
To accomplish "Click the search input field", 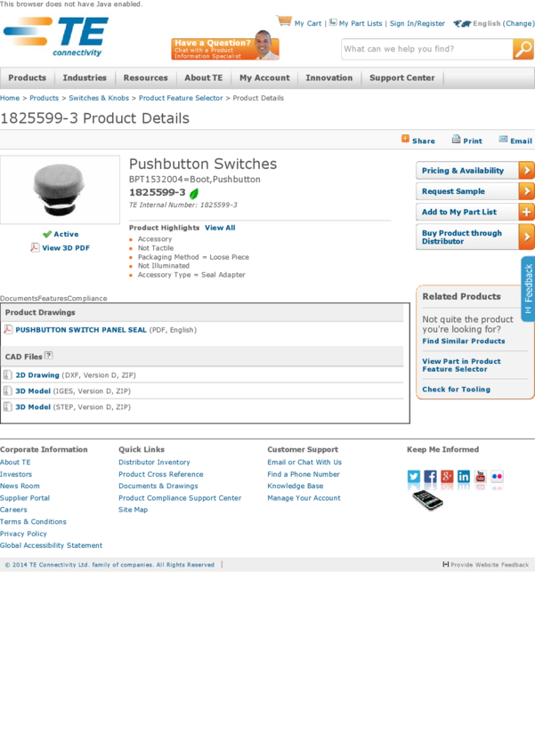I will (x=427, y=49).
